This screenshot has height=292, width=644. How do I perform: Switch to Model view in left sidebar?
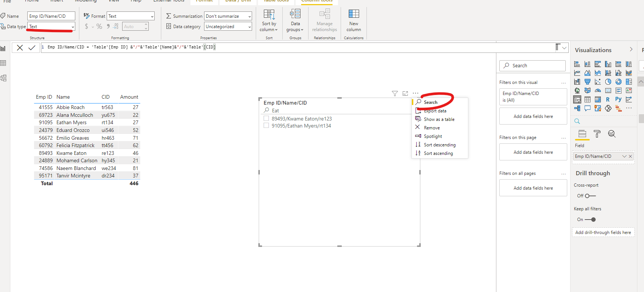pos(3,78)
